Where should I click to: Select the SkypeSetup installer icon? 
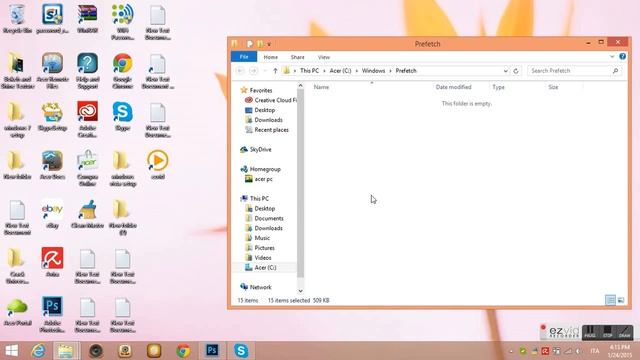pos(52,116)
